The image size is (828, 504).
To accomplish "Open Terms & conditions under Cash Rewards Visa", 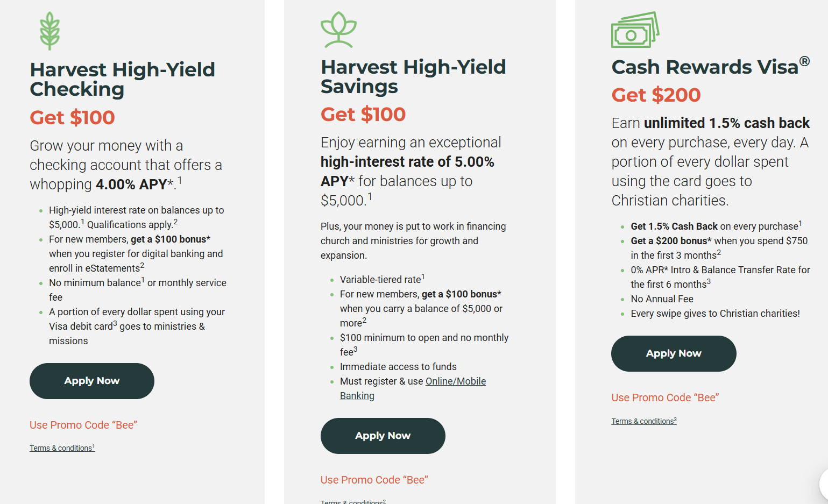I will (644, 421).
